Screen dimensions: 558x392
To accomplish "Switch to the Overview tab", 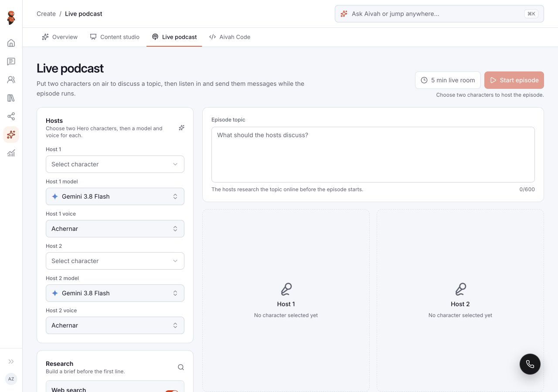I will coord(60,37).
